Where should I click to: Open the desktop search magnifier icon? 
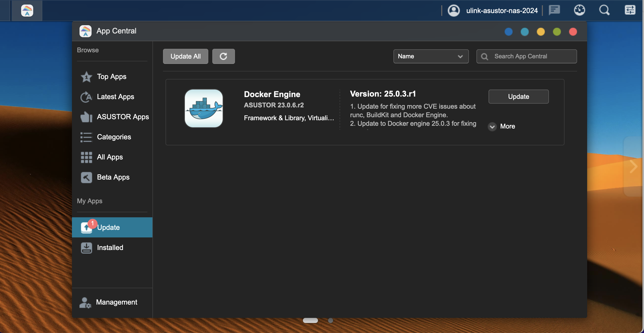tap(604, 11)
